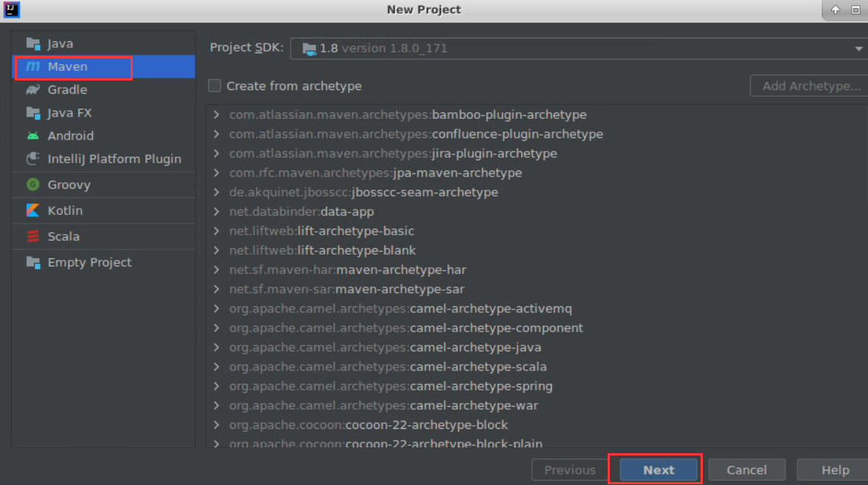Expand the jpa-maven-archetype tree node

click(216, 173)
